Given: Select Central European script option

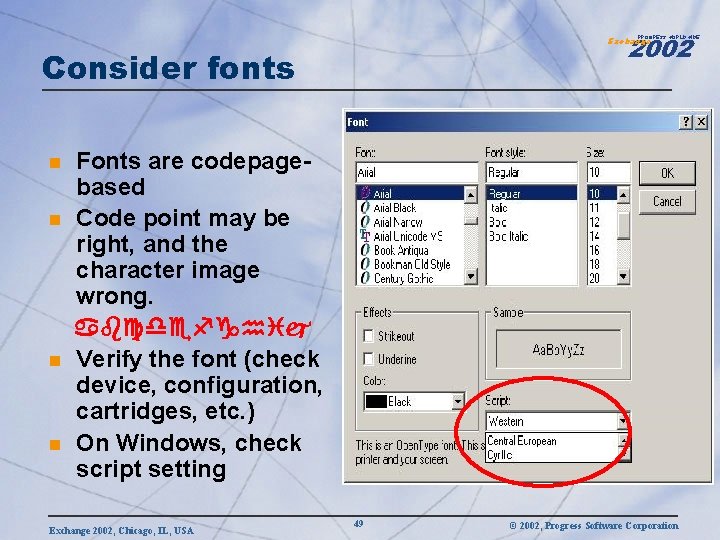Looking at the screenshot, I should click(552, 441).
